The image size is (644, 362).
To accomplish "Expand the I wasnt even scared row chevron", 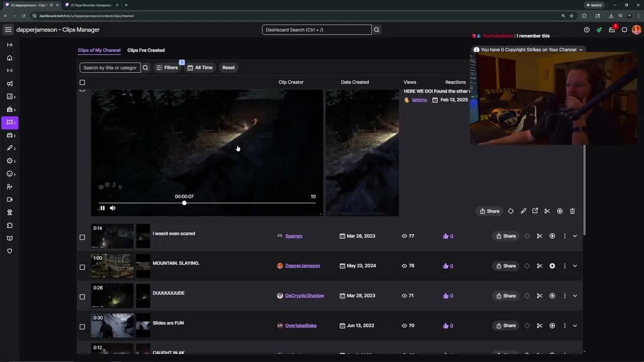I will pyautogui.click(x=575, y=236).
